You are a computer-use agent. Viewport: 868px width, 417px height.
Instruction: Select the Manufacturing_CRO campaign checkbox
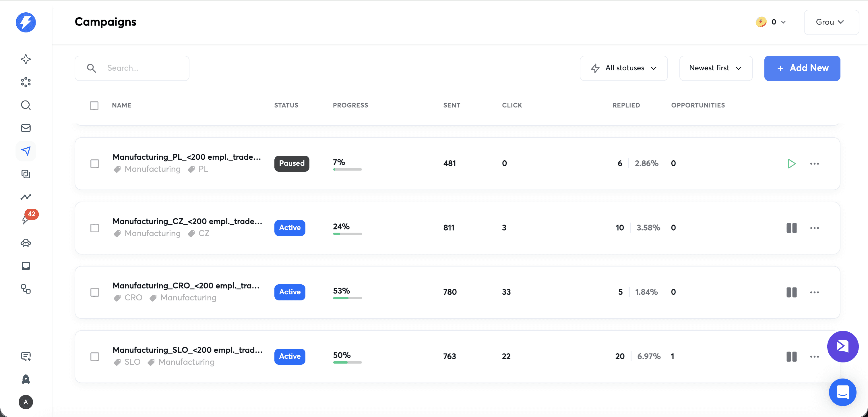95,293
